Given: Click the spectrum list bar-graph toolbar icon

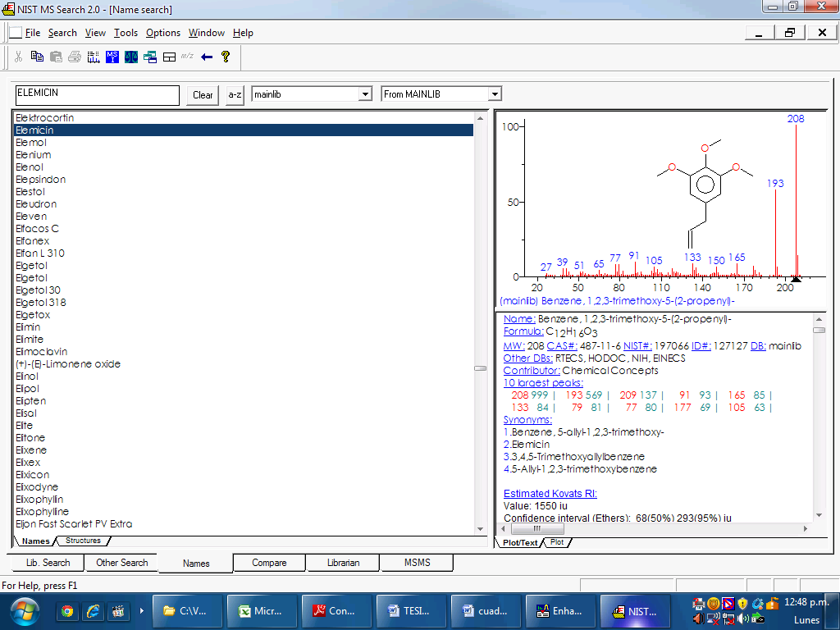Looking at the screenshot, I should pos(94,57).
